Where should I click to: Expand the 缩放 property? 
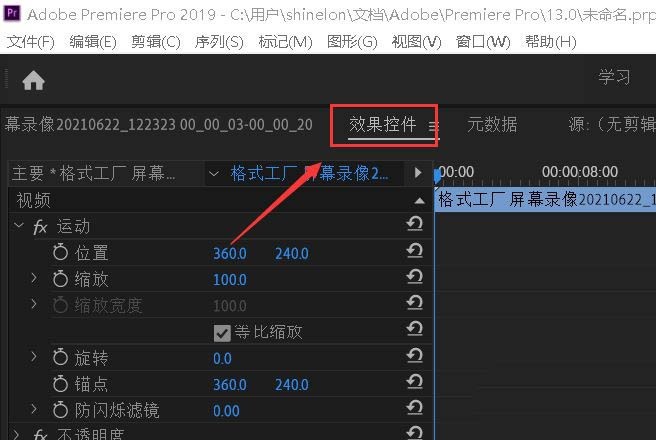tap(33, 279)
